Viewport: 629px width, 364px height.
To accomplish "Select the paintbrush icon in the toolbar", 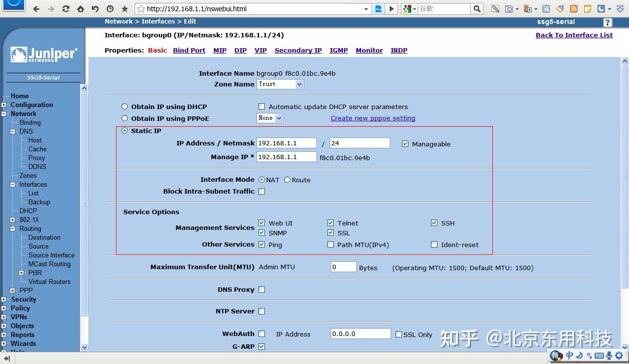I will tap(560, 8).
